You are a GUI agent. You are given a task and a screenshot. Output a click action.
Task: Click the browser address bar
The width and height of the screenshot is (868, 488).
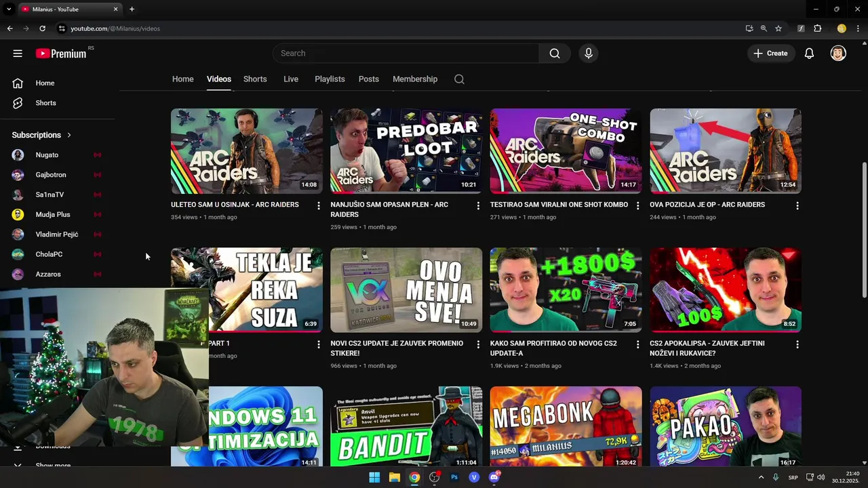[400, 28]
